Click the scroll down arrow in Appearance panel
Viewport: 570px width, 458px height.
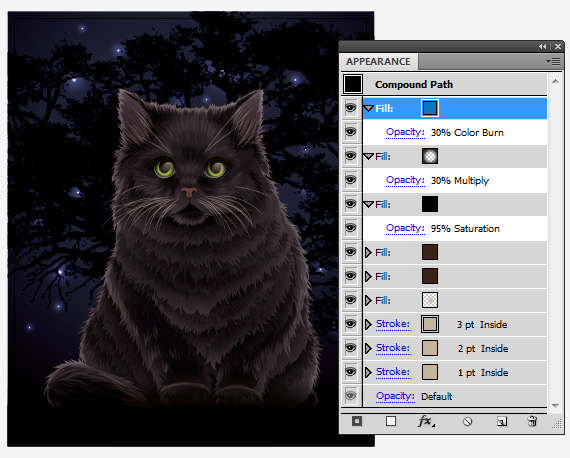[x=555, y=405]
